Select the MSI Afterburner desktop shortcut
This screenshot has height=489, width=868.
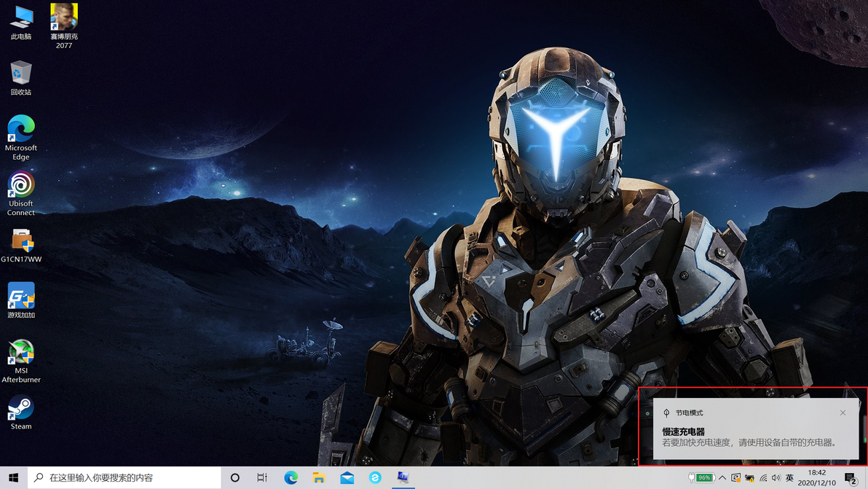tap(21, 361)
